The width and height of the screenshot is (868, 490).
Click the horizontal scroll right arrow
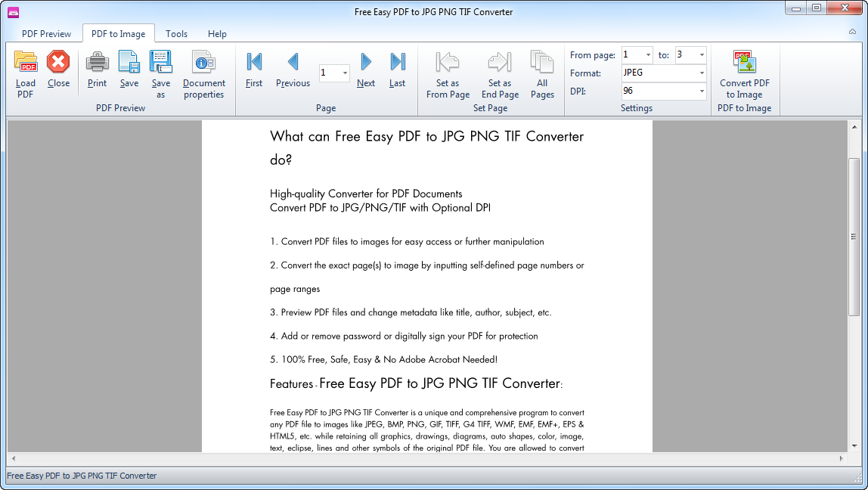coord(842,458)
